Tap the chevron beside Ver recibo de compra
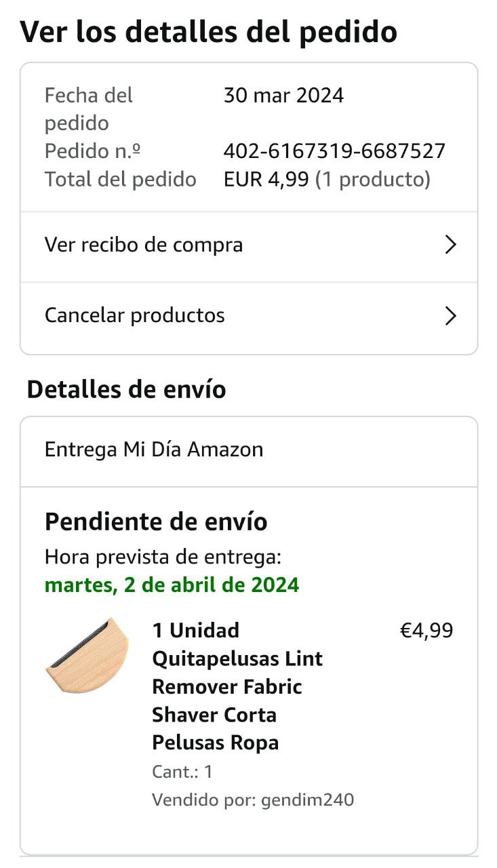 tap(450, 245)
